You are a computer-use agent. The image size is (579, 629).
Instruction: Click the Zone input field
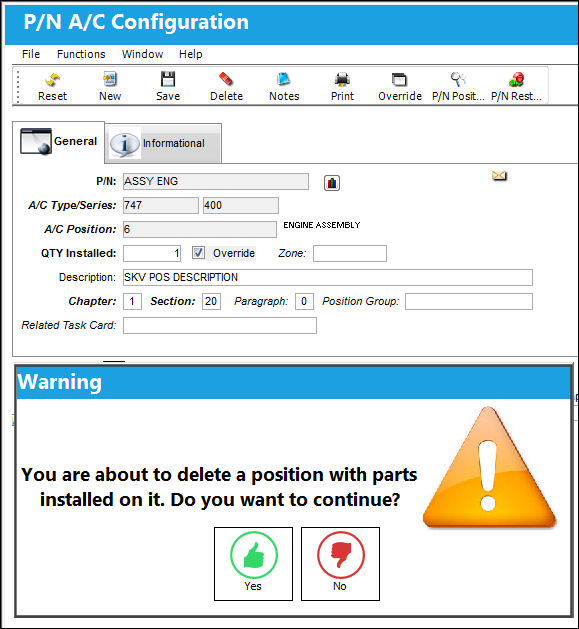coord(350,254)
